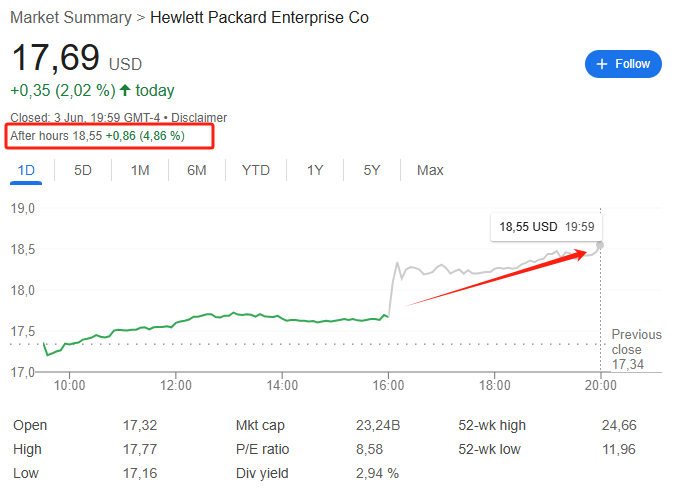Click the Follow button
The width and height of the screenshot is (690, 494).
[623, 64]
